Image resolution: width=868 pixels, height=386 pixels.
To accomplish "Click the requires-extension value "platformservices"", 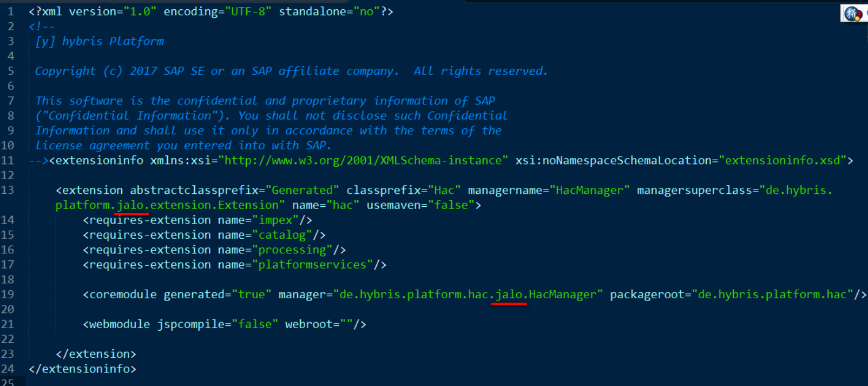I will click(312, 265).
